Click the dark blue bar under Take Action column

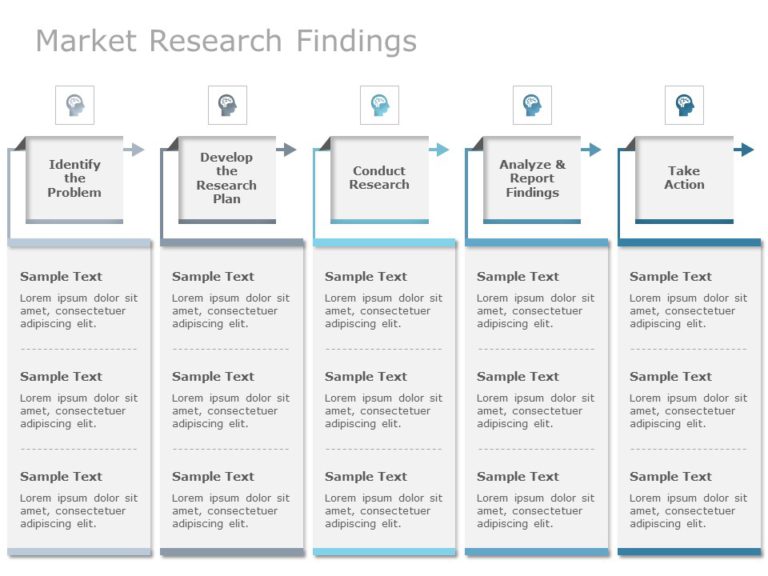click(689, 551)
